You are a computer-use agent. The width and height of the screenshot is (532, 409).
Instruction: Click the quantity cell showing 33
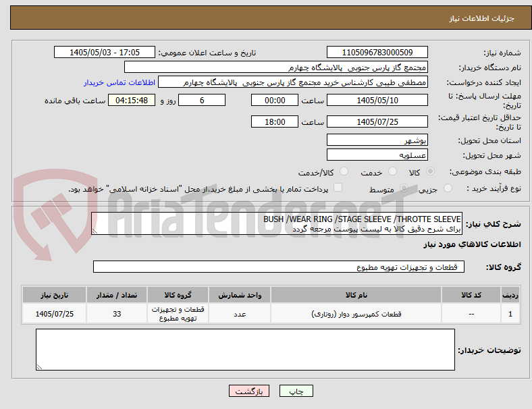[117, 314]
